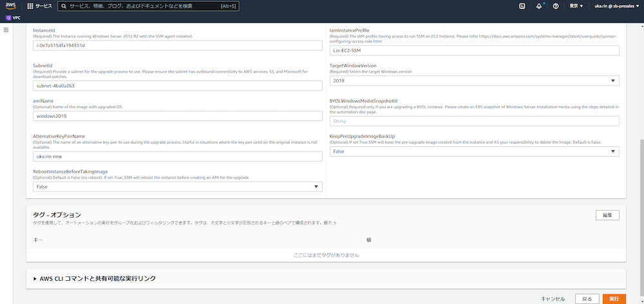
Task: Open the hamburger side navigation menu
Action: [6, 30]
